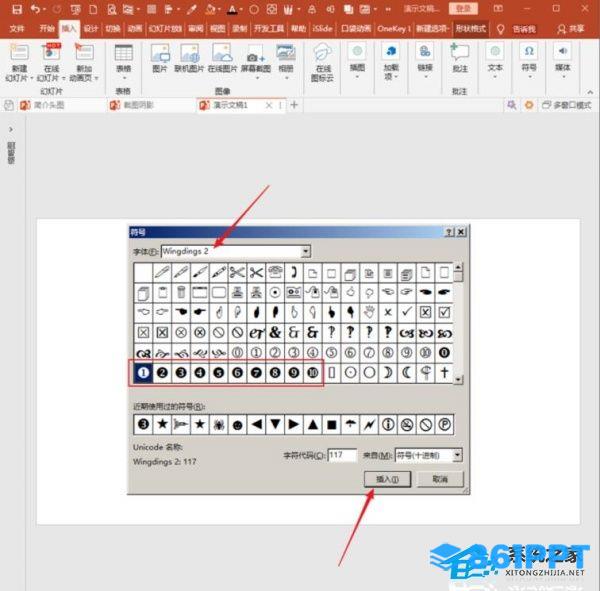Expand the 屏幕截图 screenshot dropdown
The image size is (600, 591).
point(257,78)
